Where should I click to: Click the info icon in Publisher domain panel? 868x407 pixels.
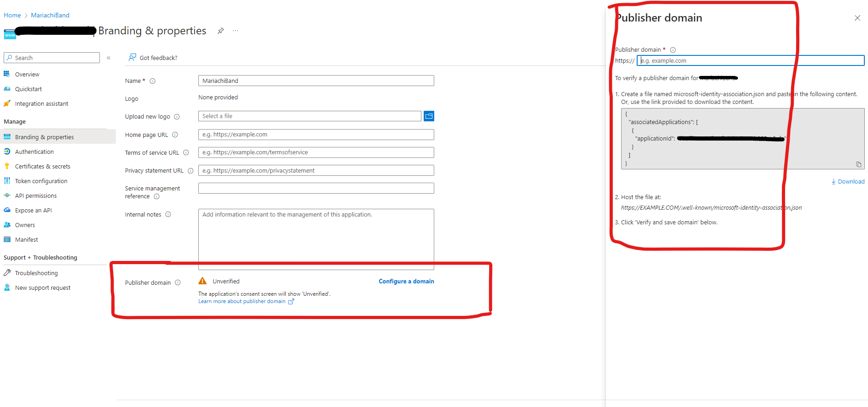673,50
